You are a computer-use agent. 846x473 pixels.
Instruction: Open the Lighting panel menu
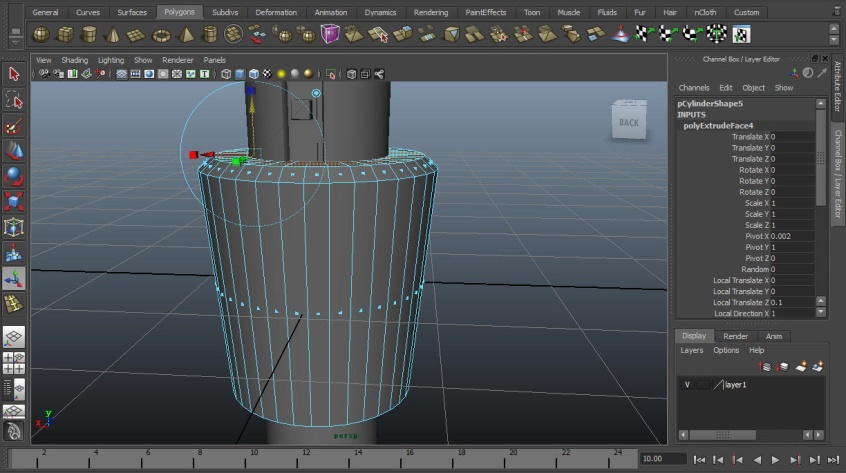pyautogui.click(x=111, y=60)
